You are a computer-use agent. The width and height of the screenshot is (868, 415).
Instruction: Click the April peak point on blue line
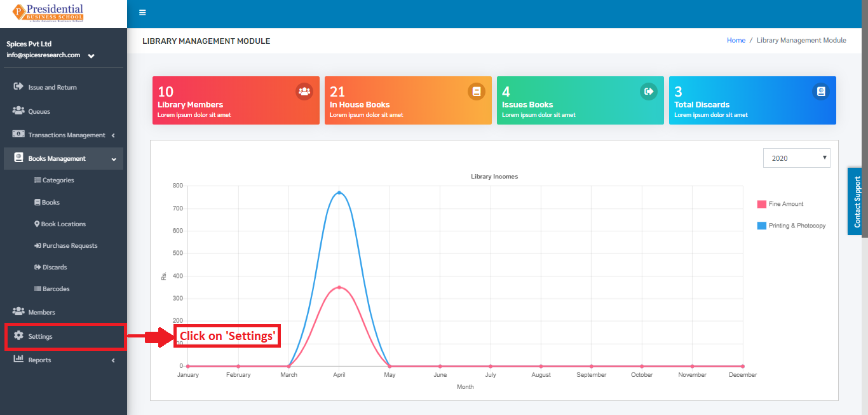point(339,193)
